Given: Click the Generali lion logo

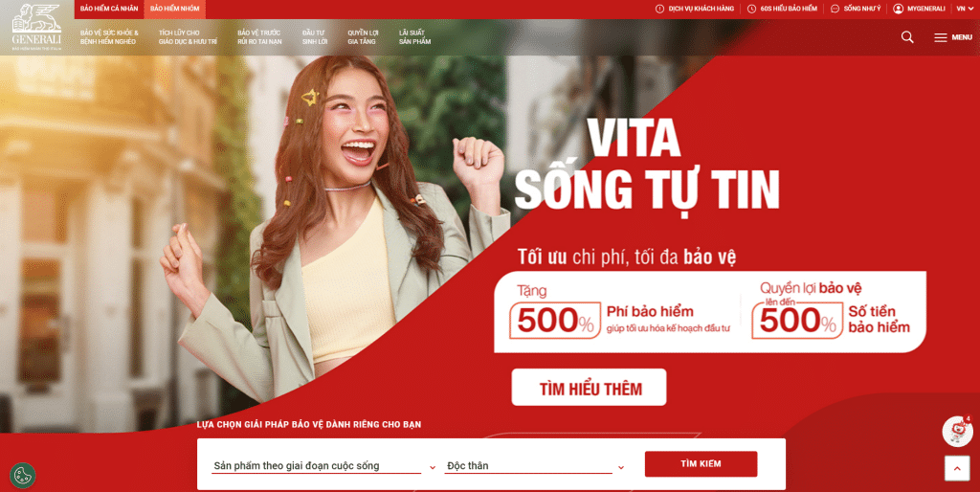Looking at the screenshot, I should [37, 27].
